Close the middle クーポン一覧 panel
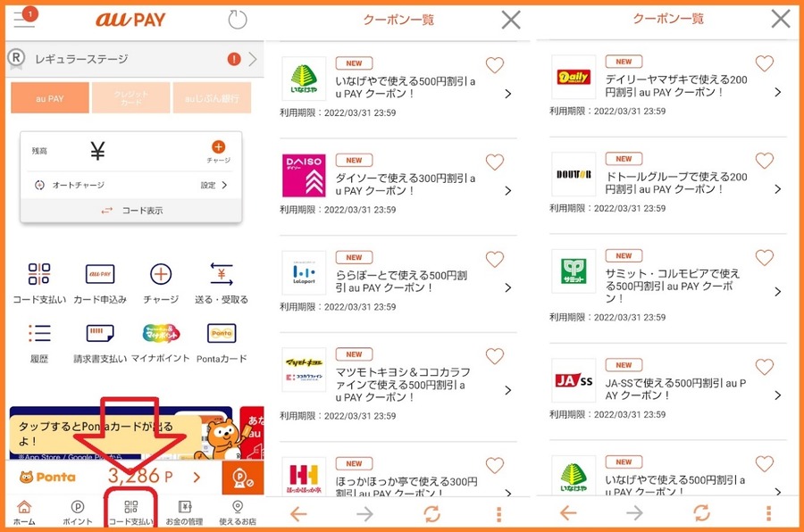Viewport: 804px width, 532px height. point(511,20)
